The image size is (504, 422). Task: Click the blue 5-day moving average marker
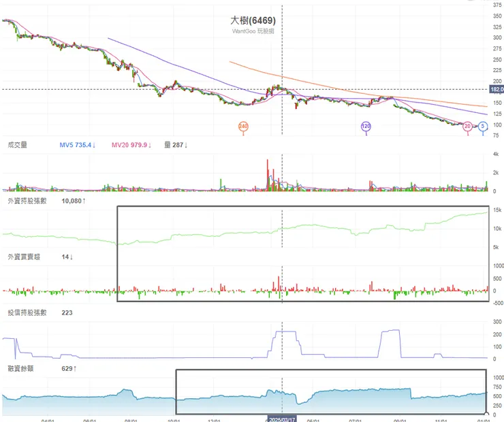click(482, 126)
